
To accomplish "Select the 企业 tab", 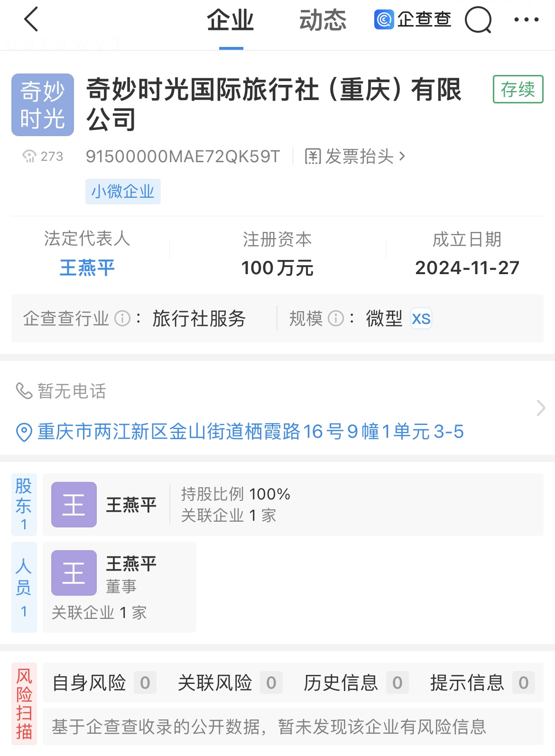I will click(231, 21).
